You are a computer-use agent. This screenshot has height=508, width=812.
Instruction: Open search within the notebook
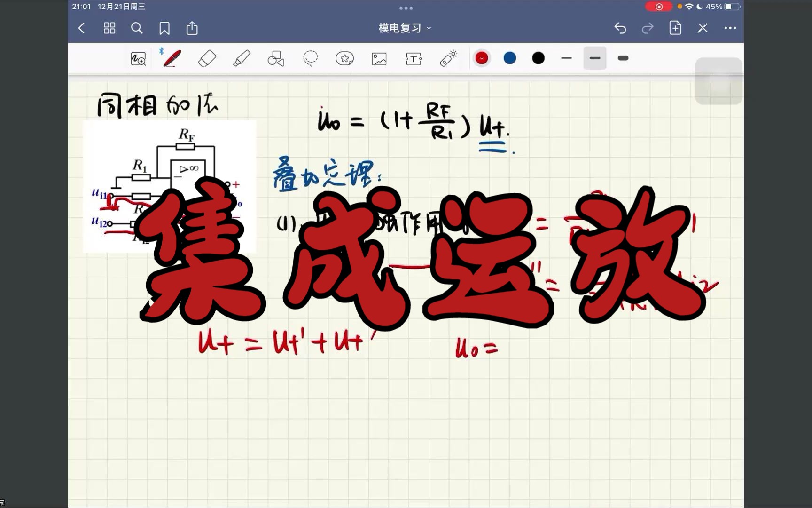point(137,28)
